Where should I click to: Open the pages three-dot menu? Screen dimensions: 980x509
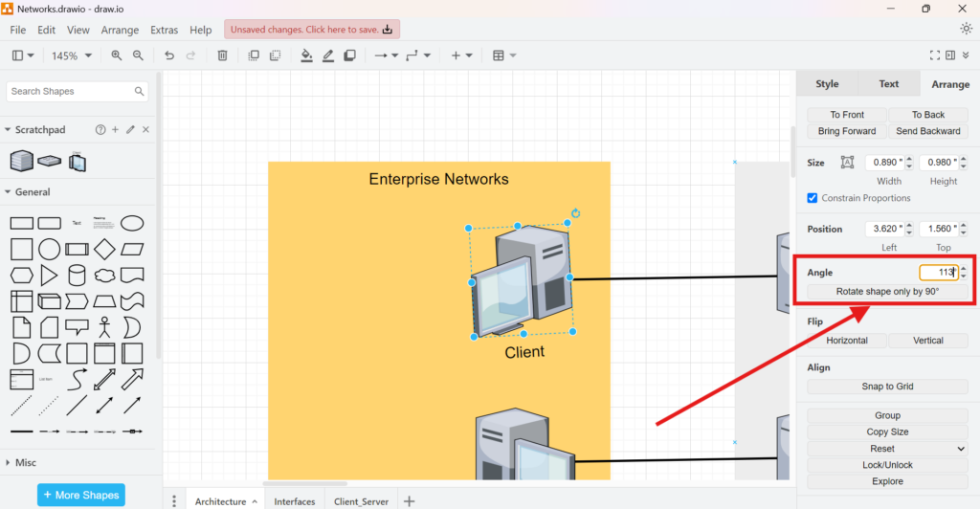(174, 501)
